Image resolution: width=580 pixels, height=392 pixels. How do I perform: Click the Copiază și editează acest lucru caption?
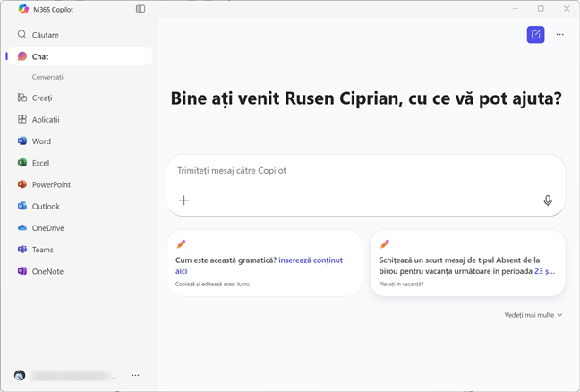point(212,284)
